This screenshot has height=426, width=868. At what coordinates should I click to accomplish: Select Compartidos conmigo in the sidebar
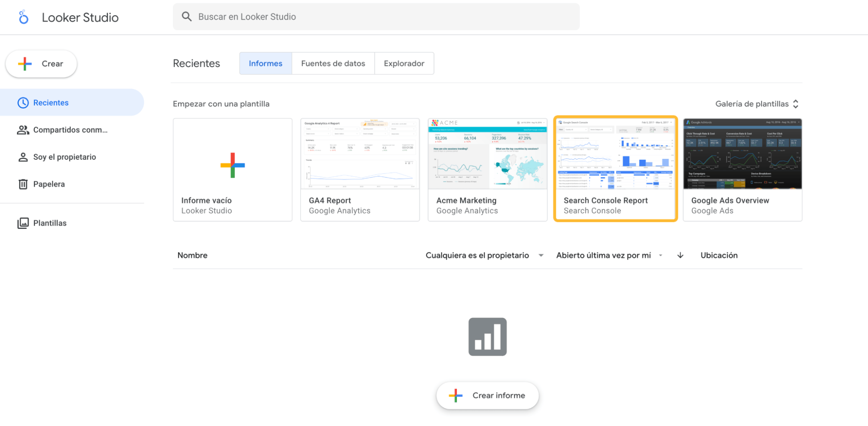pos(69,129)
